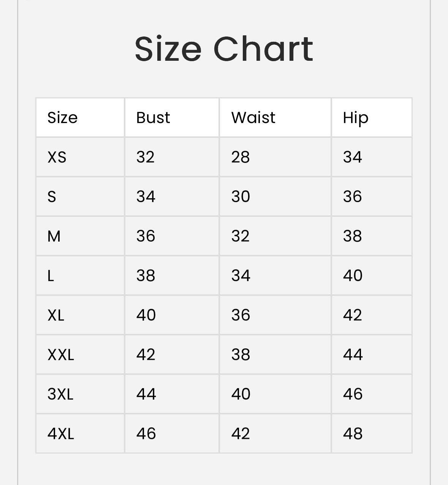The height and width of the screenshot is (485, 448).
Task: Select the M size row label
Action: click(x=54, y=236)
